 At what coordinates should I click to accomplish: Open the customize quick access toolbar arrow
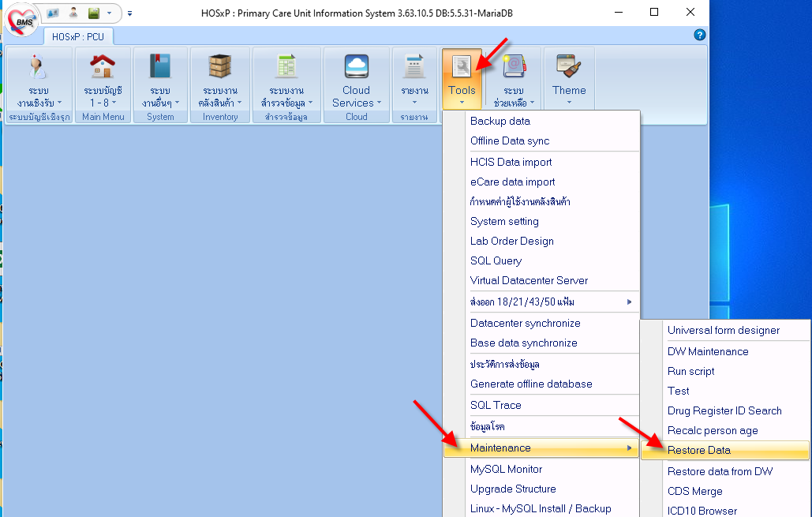point(129,13)
